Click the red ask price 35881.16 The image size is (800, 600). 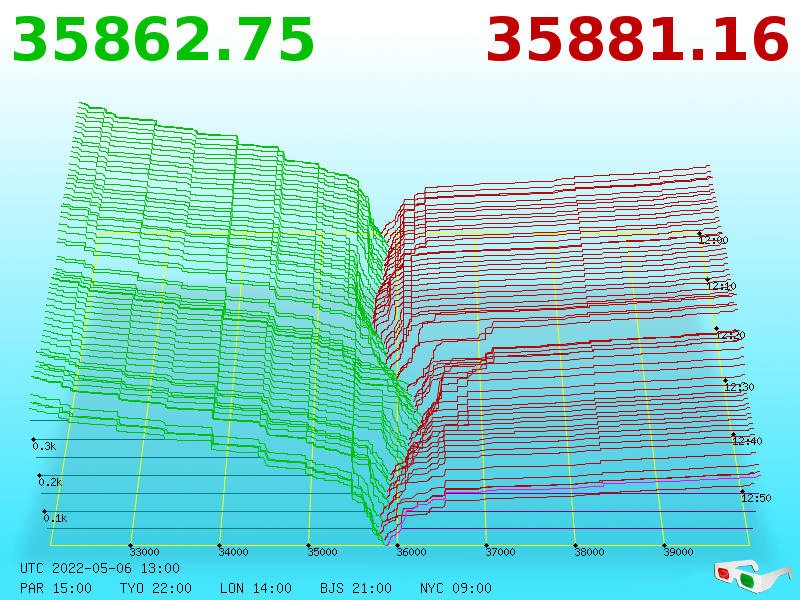click(x=637, y=40)
